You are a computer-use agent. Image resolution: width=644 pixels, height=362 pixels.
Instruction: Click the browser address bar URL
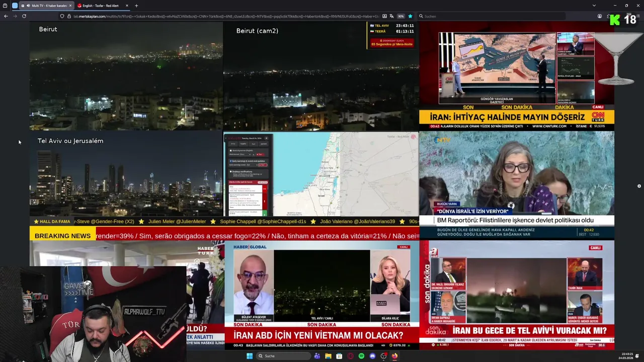[226, 16]
